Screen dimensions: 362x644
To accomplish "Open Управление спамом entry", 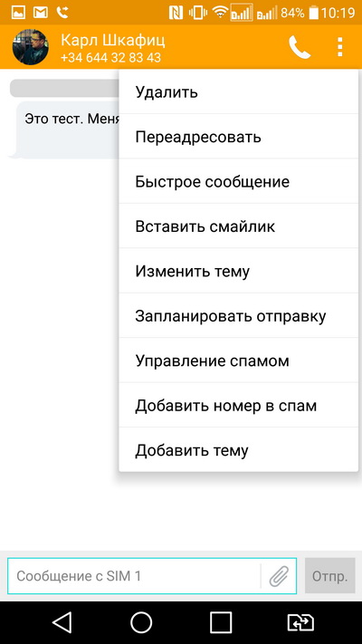I will tap(238, 360).
